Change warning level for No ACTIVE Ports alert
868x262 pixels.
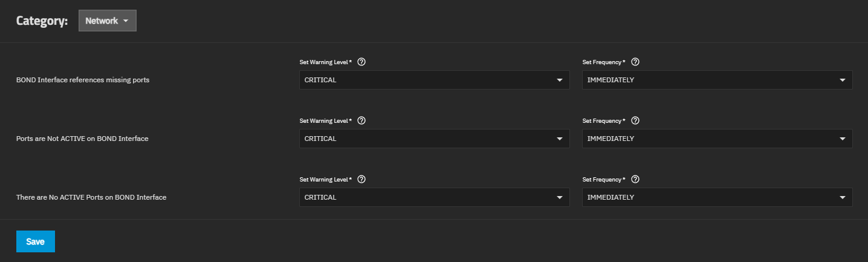[x=434, y=197]
